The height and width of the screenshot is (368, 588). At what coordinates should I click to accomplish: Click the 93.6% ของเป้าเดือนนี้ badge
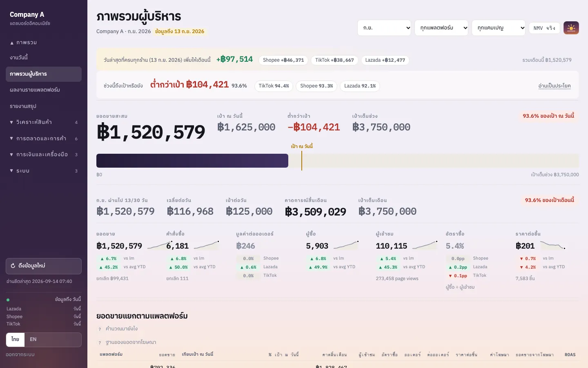[x=550, y=200]
